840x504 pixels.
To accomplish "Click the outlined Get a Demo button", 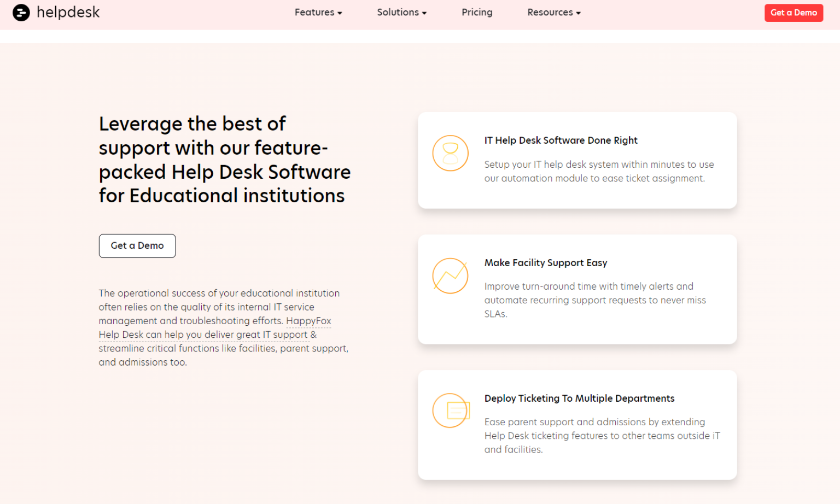I will (137, 246).
